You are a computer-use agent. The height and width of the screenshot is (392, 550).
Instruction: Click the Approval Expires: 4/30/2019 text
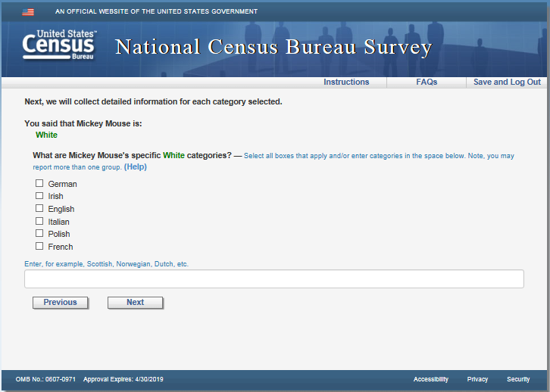123,379
